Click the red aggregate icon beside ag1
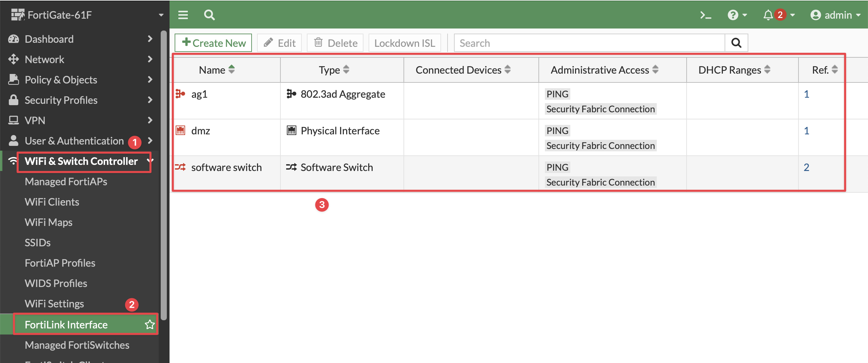The width and height of the screenshot is (868, 363). click(180, 94)
